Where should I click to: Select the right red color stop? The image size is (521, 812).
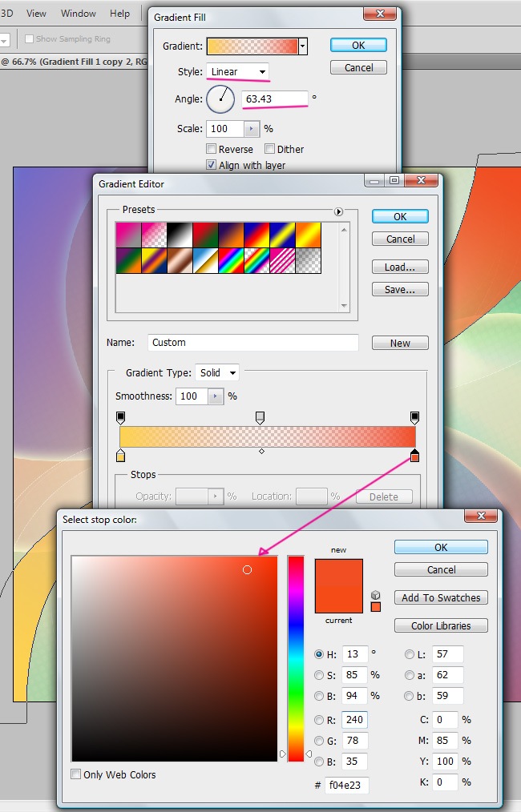(x=414, y=456)
